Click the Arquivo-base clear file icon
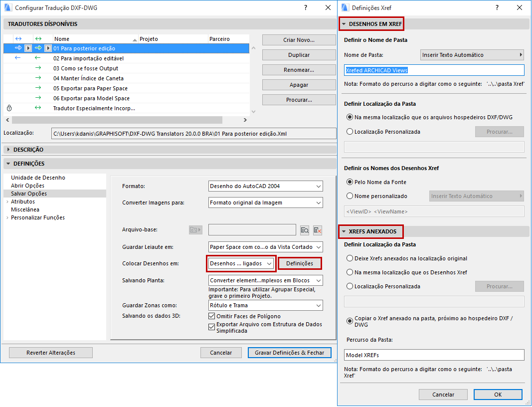Viewport: 532px width, 407px height. 317,230
